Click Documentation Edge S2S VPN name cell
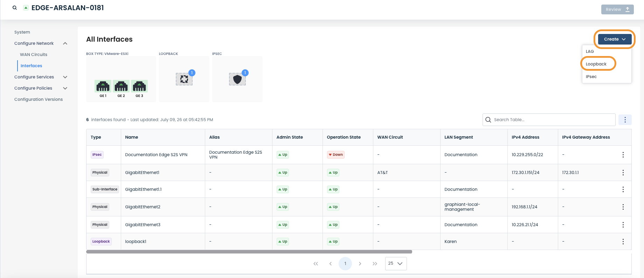 (x=156, y=155)
